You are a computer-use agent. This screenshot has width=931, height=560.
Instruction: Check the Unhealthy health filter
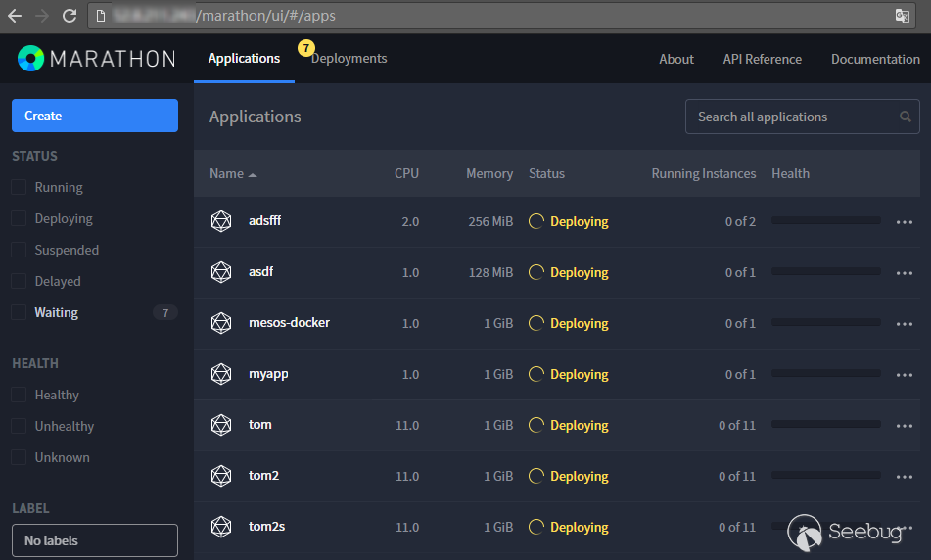[x=19, y=426]
